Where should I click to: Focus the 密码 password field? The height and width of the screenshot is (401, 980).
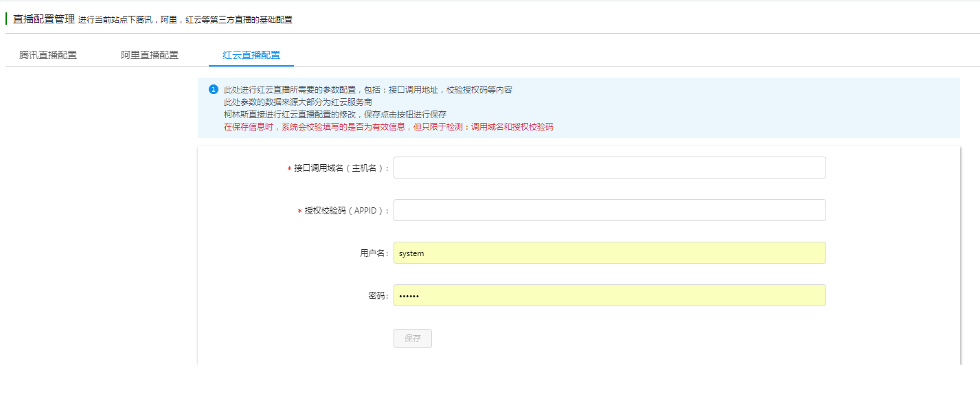pos(609,295)
